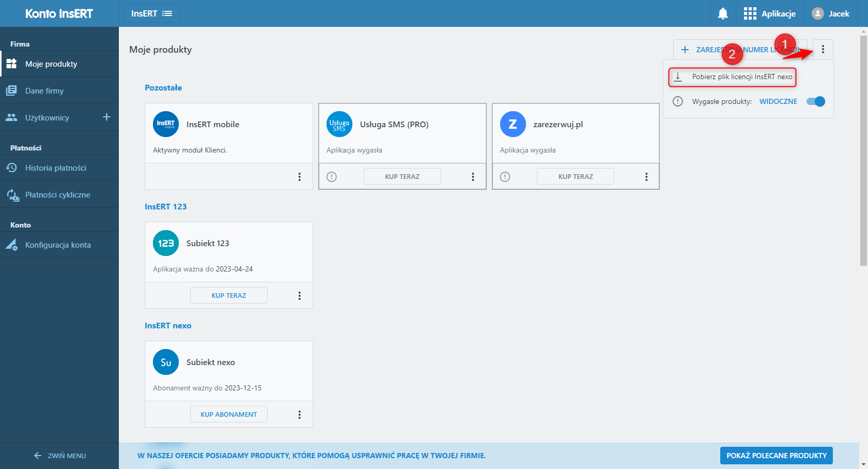
Task: Click the InsERT mobile product logo
Action: pyautogui.click(x=166, y=124)
